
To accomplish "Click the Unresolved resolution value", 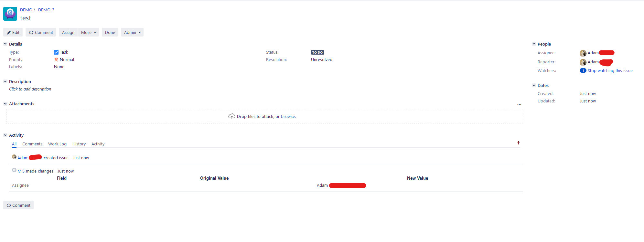I will 322,60.
